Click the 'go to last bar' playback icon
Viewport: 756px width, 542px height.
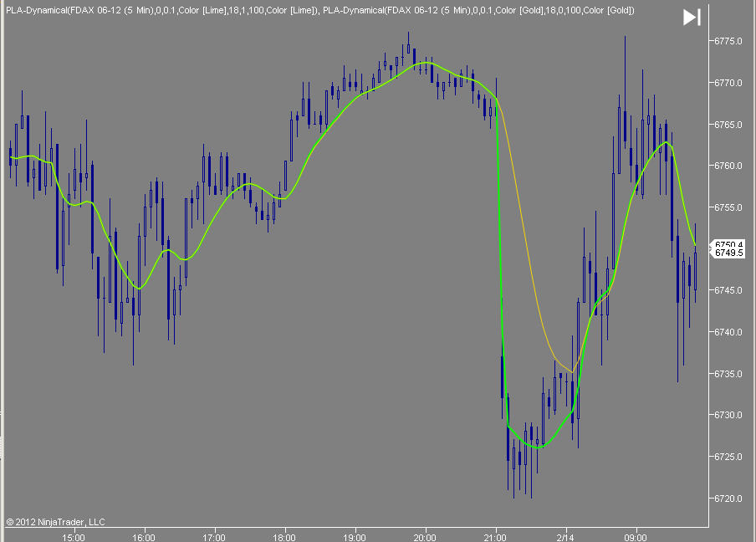tap(691, 16)
